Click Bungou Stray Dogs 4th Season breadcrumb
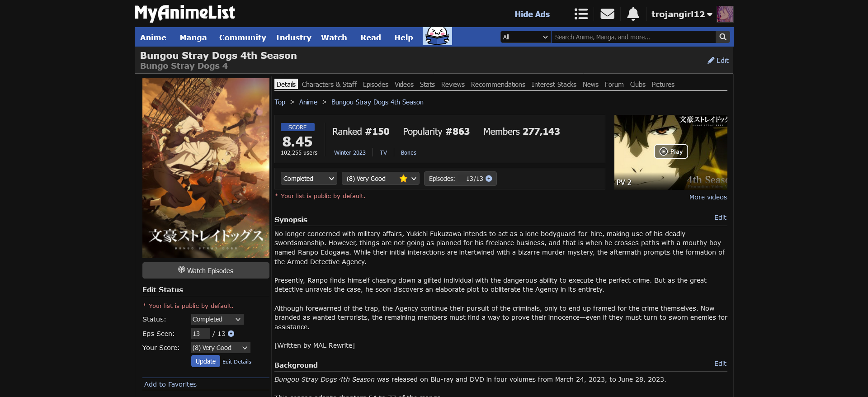This screenshot has width=868, height=397. (377, 102)
